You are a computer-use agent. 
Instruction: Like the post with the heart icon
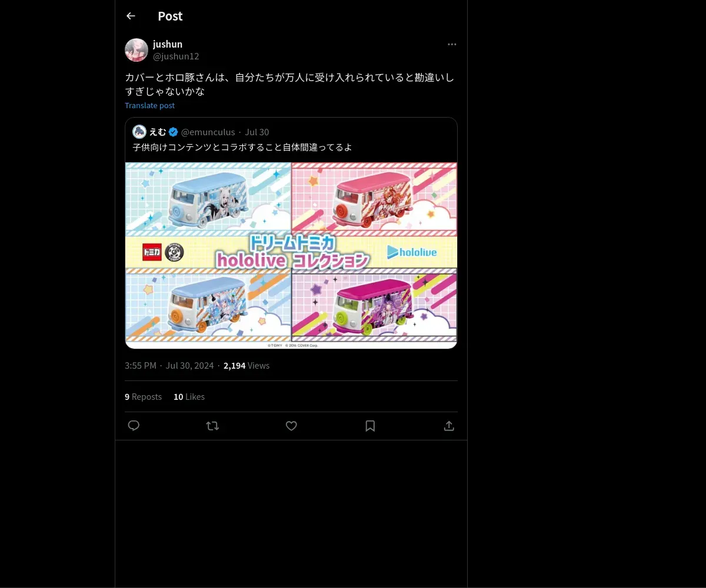[x=291, y=426]
